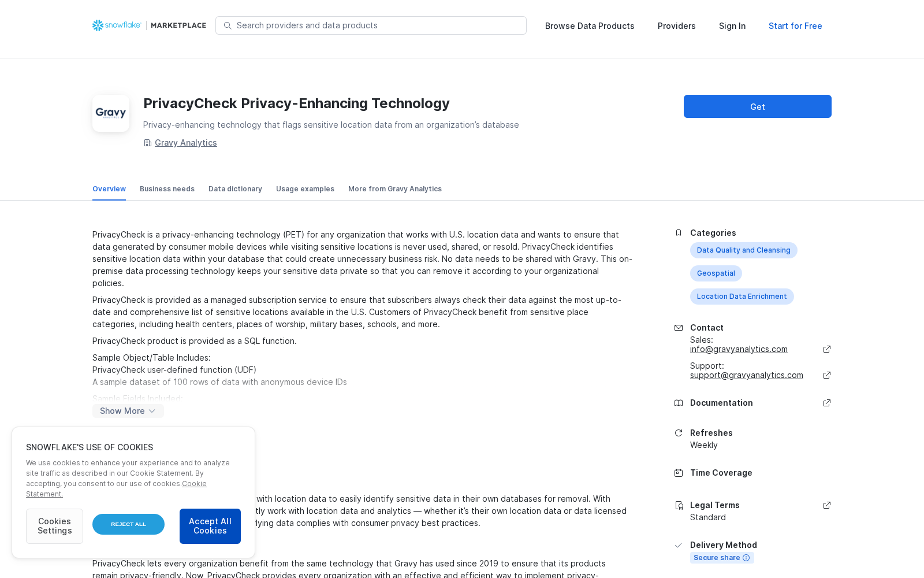924x578 pixels.
Task: Click info@gravyanalytics.com email link
Action: point(739,349)
